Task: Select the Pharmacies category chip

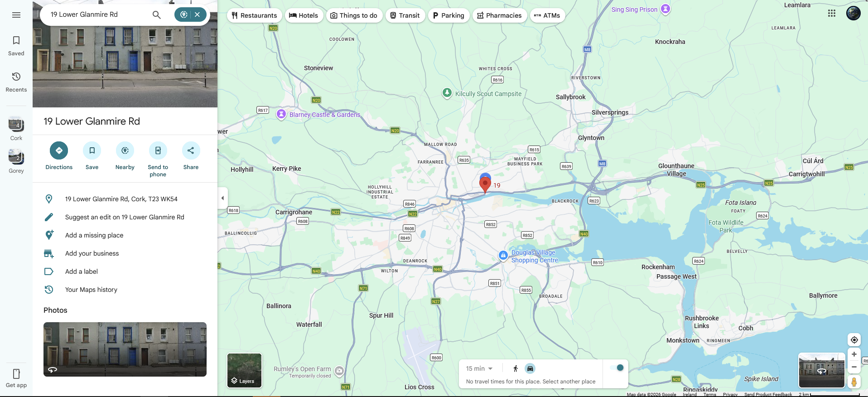Action: click(499, 15)
